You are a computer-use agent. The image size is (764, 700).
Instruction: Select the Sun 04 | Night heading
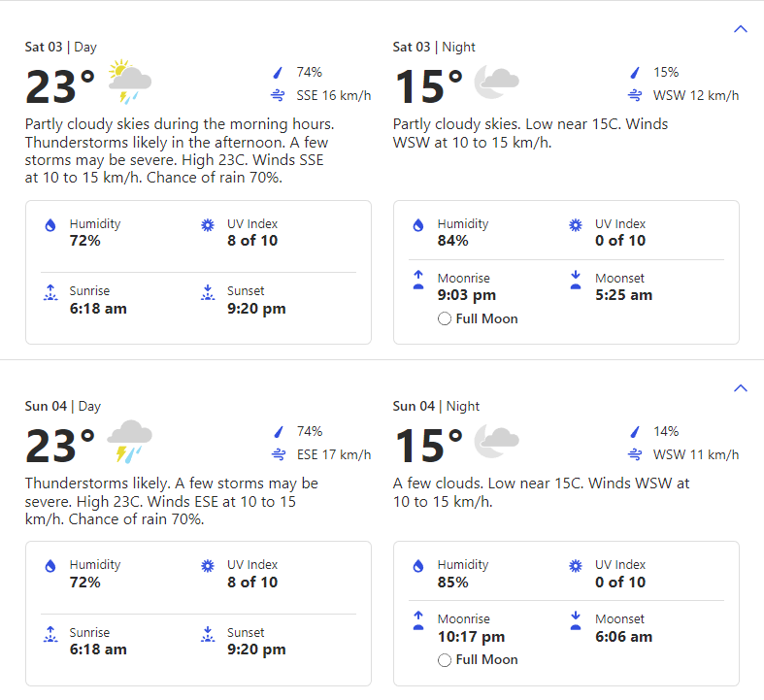436,406
